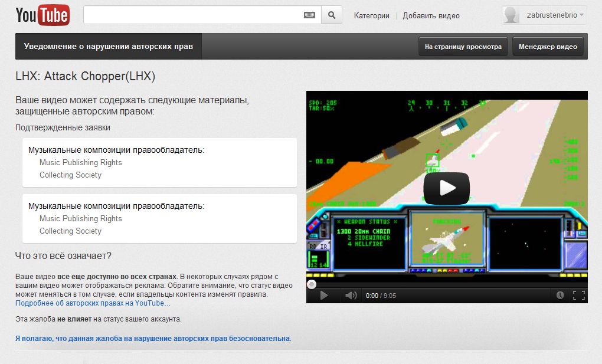Image resolution: width=602 pixels, height=364 pixels.
Task: Click the magnifier search button
Action: point(332,15)
